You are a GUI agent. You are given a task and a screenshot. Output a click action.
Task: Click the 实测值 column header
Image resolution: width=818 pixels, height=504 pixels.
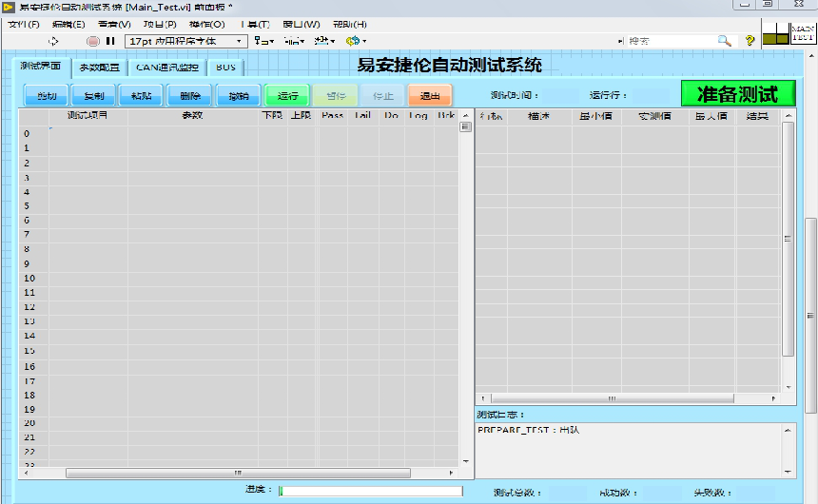click(654, 116)
